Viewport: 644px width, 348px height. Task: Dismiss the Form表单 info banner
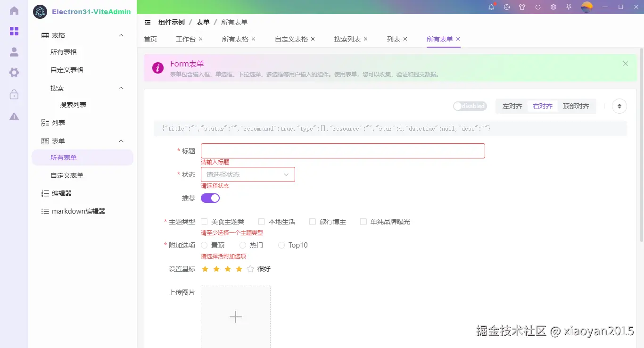626,64
